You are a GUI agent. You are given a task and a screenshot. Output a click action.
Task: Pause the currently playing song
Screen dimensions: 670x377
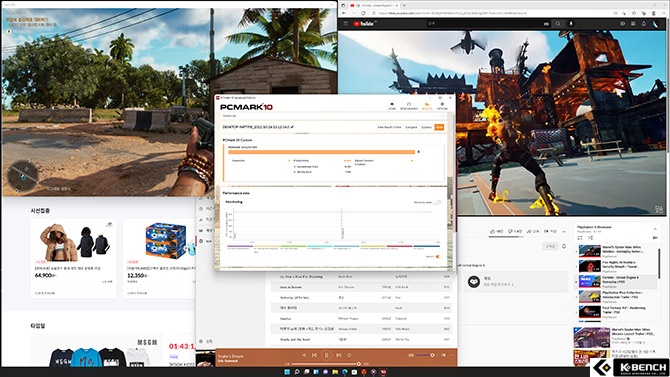click(326, 355)
